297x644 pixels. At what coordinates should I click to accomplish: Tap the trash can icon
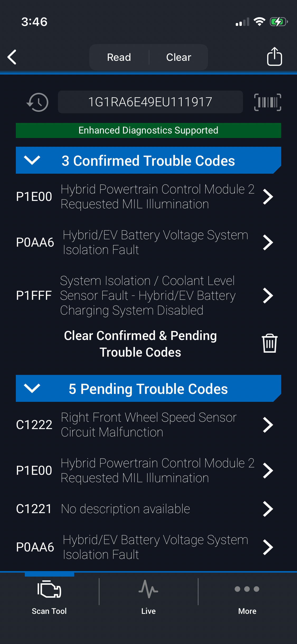coord(269,343)
